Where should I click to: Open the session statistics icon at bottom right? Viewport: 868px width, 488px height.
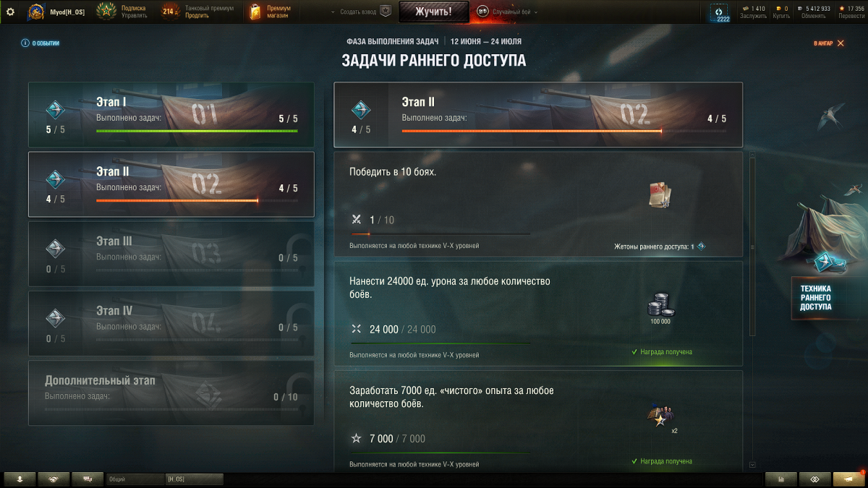pos(780,479)
